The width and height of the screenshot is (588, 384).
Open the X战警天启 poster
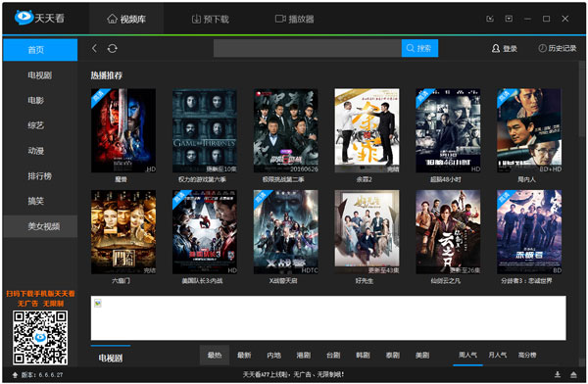(x=286, y=232)
